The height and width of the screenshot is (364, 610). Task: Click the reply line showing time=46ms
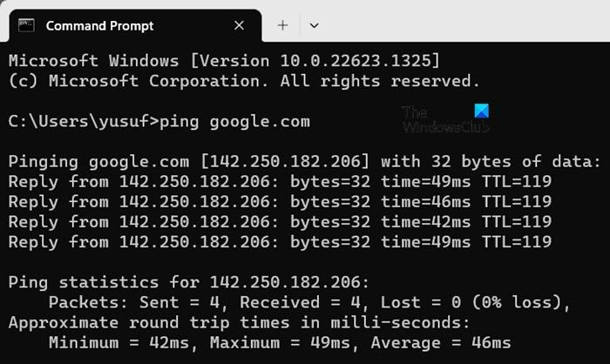[280, 201]
